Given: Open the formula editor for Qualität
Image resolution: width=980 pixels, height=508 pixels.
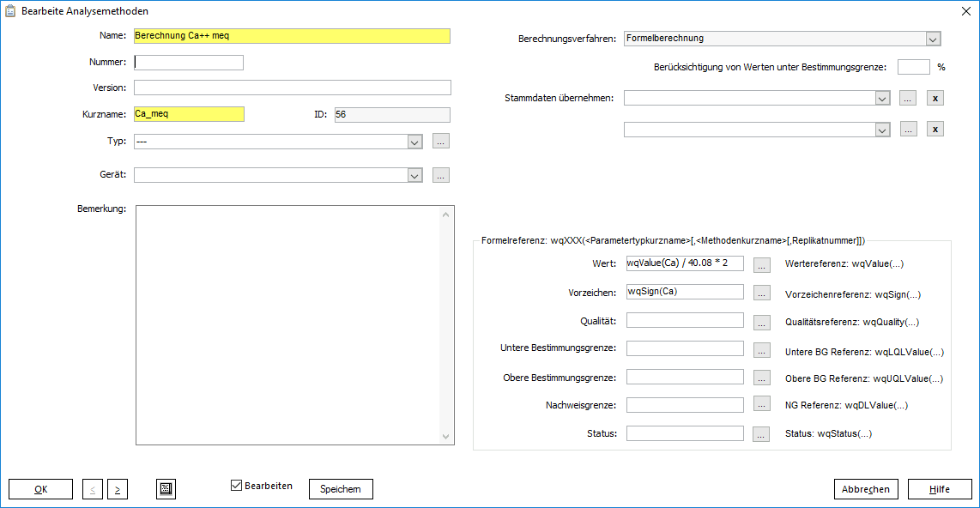Looking at the screenshot, I should coord(761,320).
